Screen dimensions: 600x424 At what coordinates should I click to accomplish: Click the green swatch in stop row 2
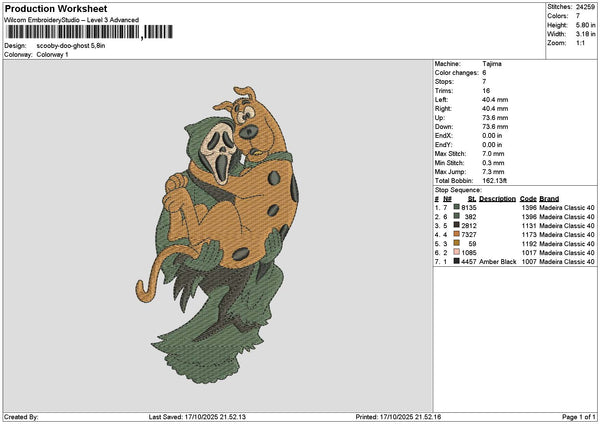(457, 216)
